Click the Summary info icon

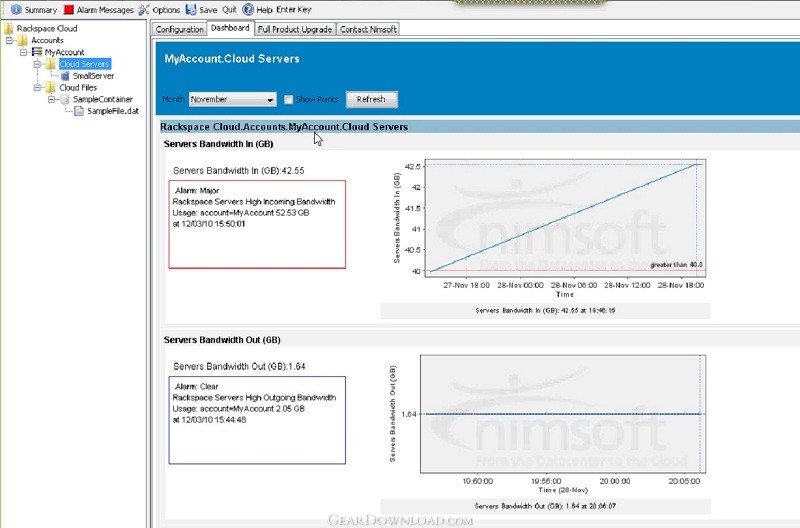pyautogui.click(x=15, y=9)
